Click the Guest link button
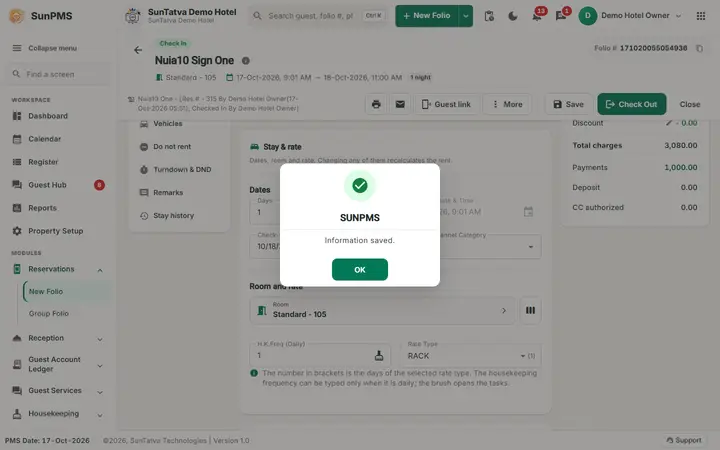This screenshot has width=720, height=450. 446,104
